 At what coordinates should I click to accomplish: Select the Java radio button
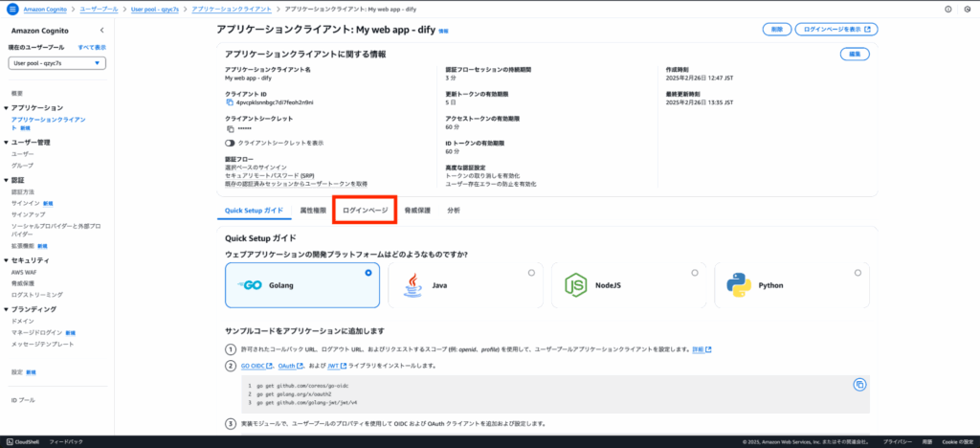tap(531, 273)
